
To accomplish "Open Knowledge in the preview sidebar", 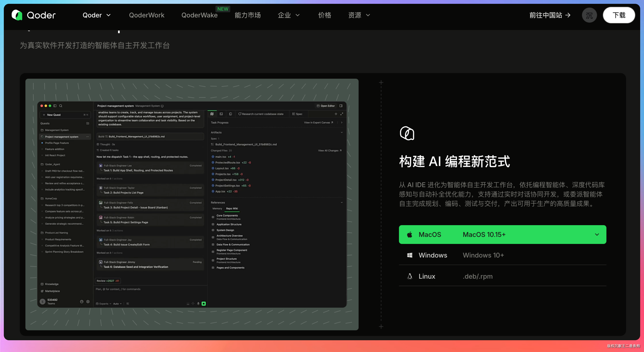I will point(49,284).
